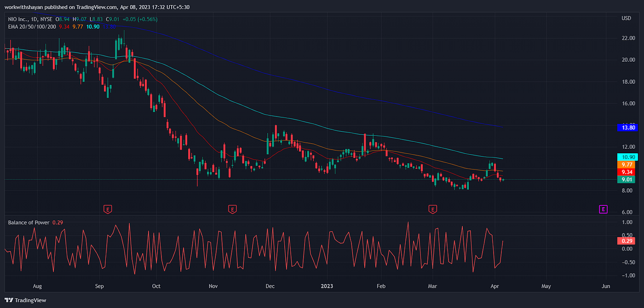Click the 1.00 oscillator axis label
644x308 pixels.
tap(626, 222)
